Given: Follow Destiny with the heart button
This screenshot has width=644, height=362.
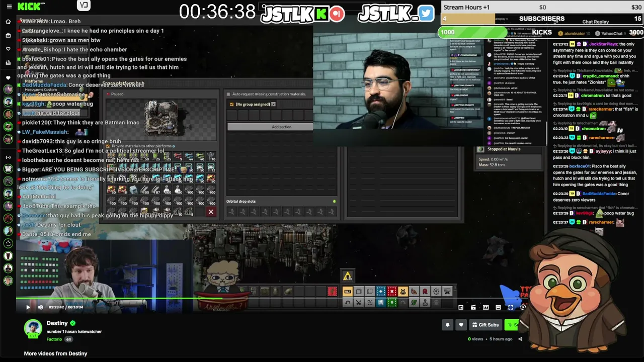Looking at the screenshot, I should (461, 325).
